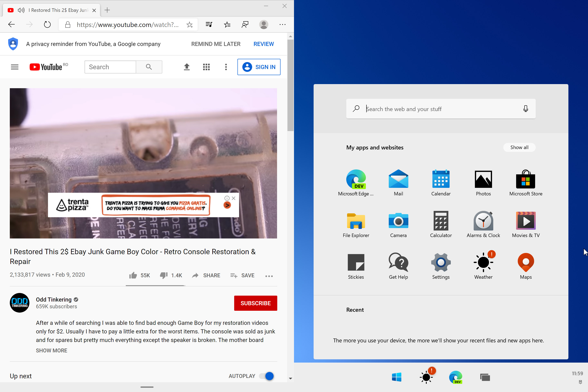Toggle the YouTube sidebar hamburger menu
Image resolution: width=588 pixels, height=392 pixels.
(x=14, y=67)
